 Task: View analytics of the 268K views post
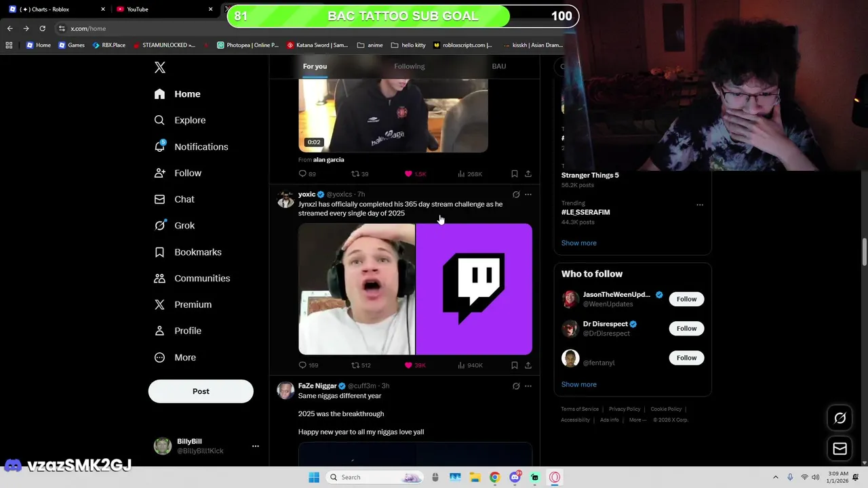[x=469, y=174]
